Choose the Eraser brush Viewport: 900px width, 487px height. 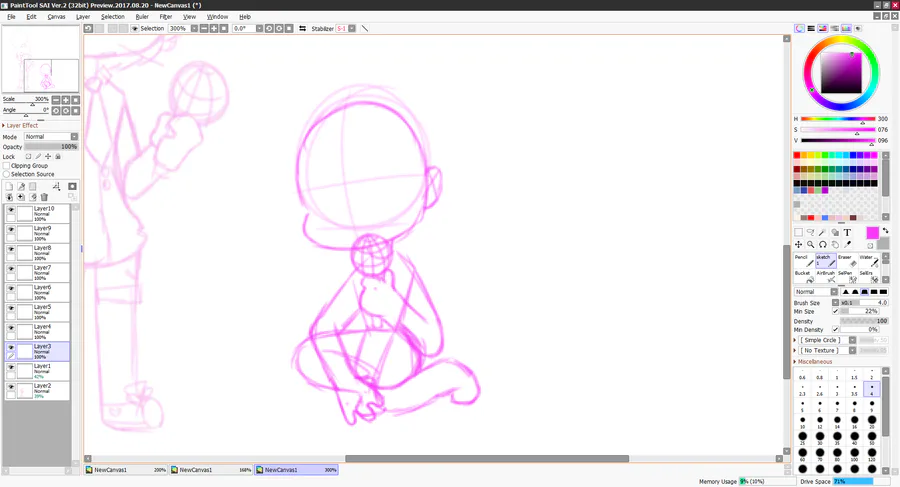point(847,260)
